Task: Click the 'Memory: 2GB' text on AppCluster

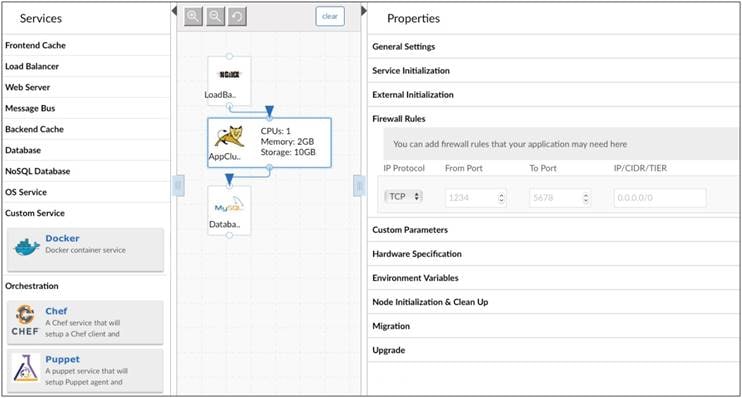Action: click(287, 142)
